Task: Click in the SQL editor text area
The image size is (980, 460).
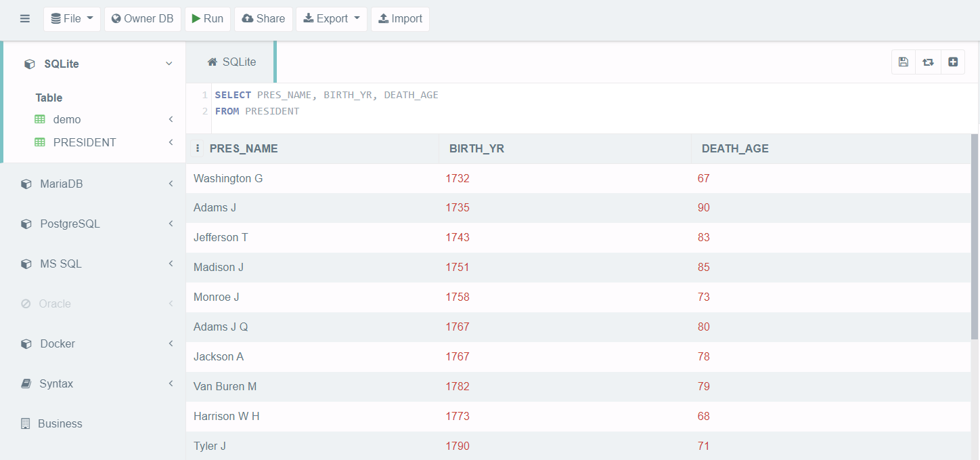Action: 596,108
